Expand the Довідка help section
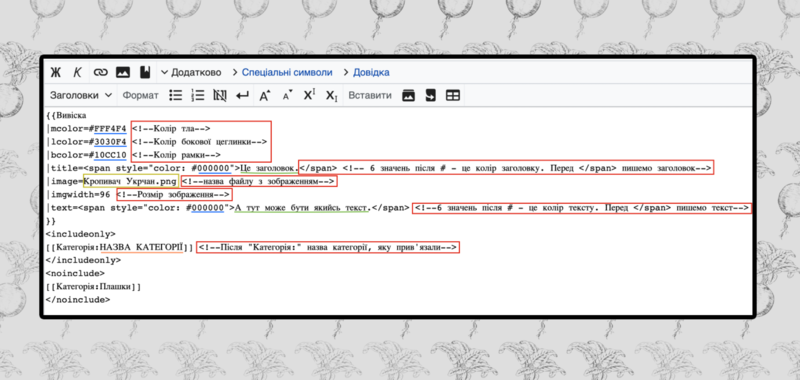The width and height of the screenshot is (800, 380). 366,72
